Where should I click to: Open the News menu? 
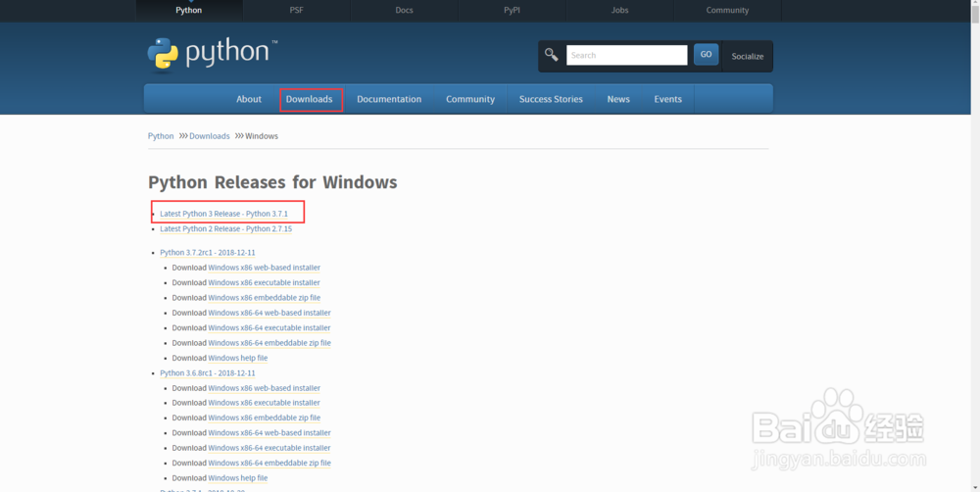coord(618,99)
